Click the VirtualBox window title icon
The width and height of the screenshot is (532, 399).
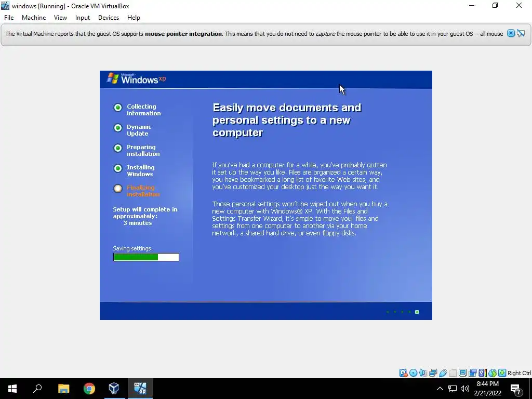5,6
